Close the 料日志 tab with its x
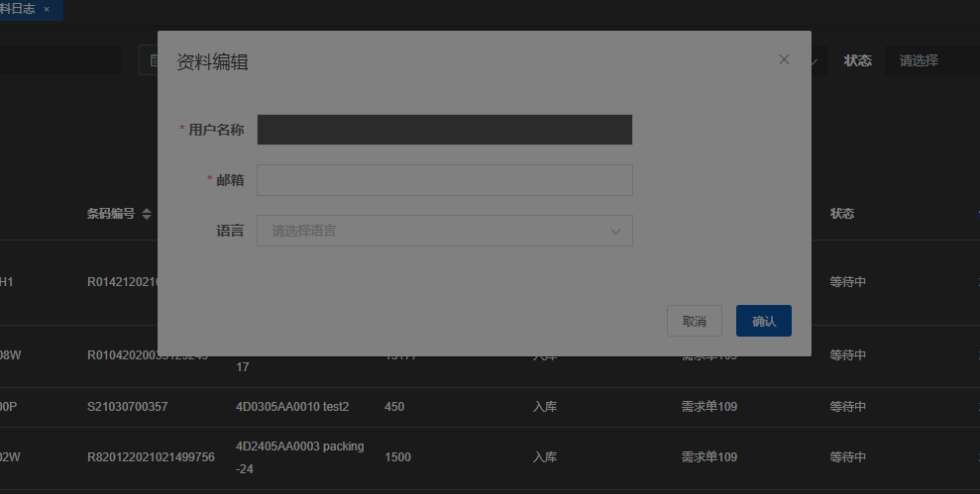 coord(47,9)
